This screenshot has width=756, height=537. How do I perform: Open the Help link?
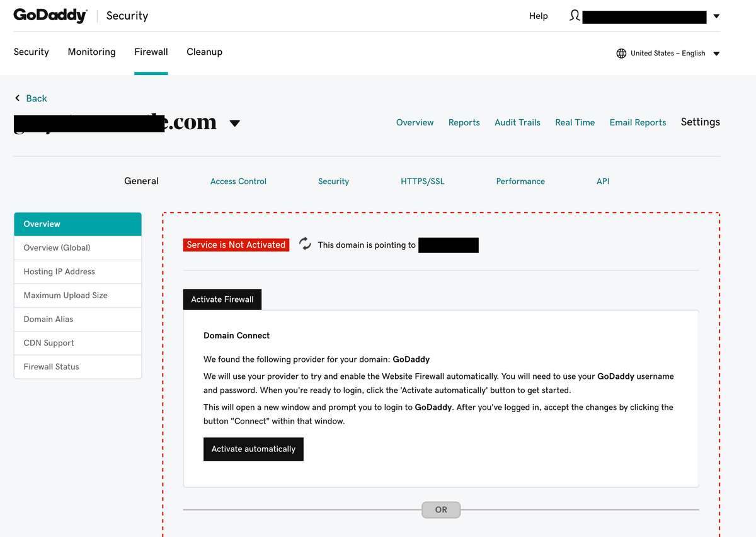538,16
